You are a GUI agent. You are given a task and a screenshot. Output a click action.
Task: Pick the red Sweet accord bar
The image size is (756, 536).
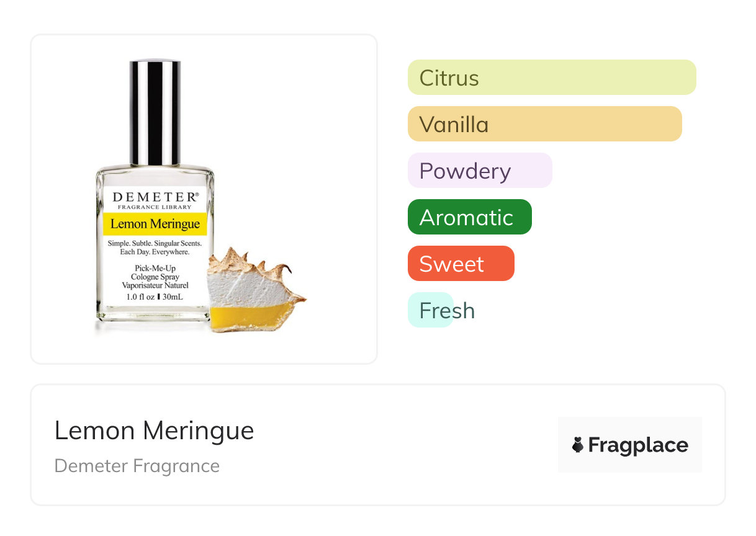461,264
